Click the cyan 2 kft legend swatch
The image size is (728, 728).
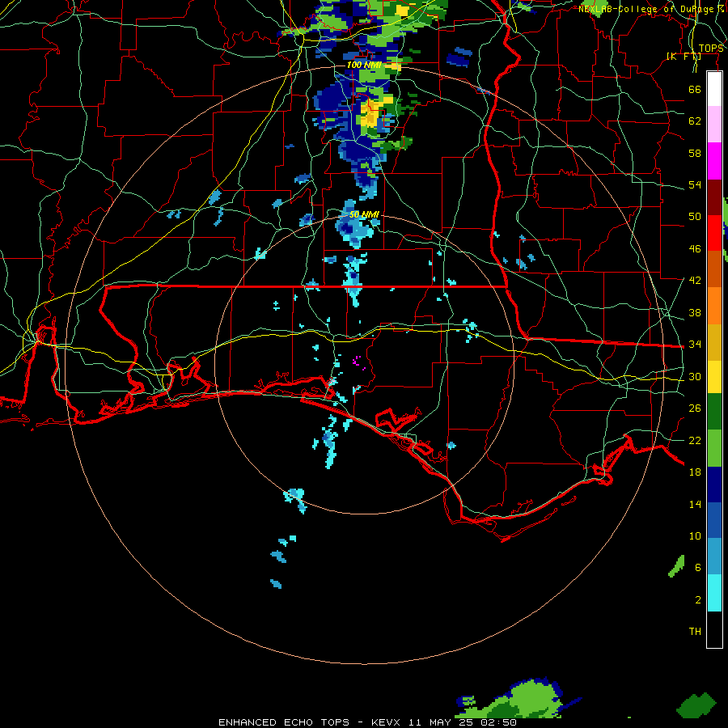point(714,593)
